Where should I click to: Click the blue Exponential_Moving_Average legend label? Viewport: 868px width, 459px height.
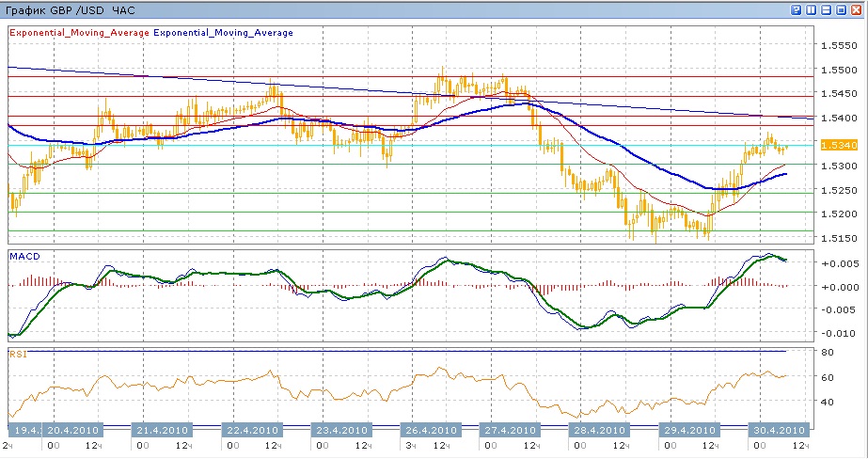[224, 33]
